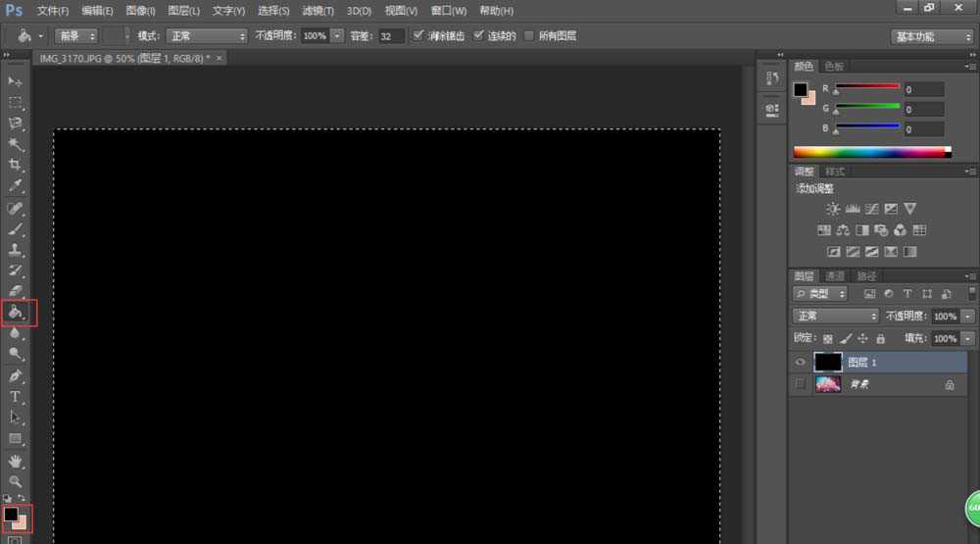Open the 文件(F) menu

coord(53,11)
